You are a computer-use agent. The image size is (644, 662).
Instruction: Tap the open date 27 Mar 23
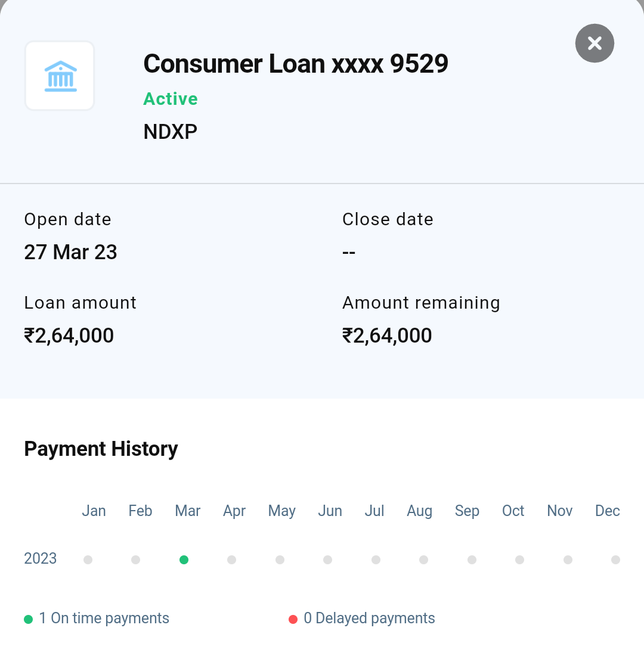click(70, 252)
